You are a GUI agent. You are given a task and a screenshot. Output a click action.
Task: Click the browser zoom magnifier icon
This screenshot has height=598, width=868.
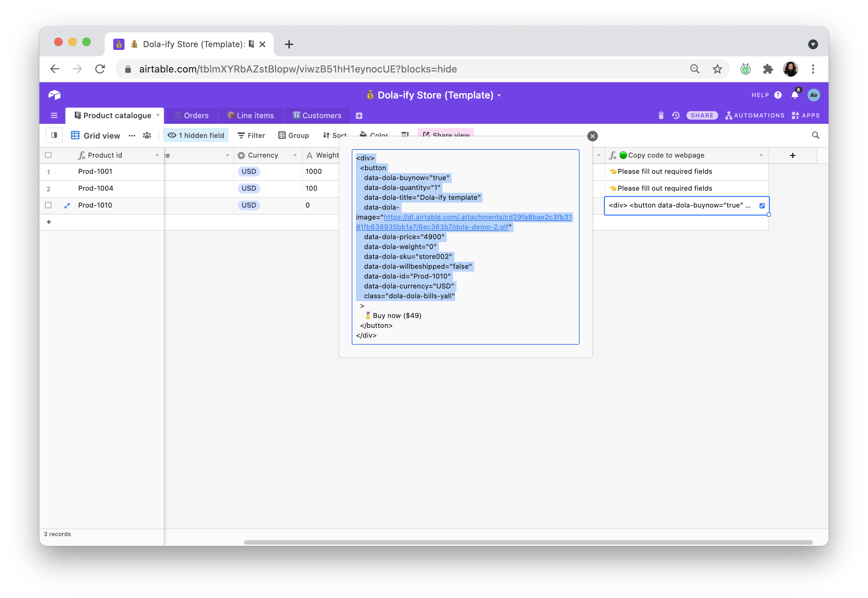click(x=694, y=69)
